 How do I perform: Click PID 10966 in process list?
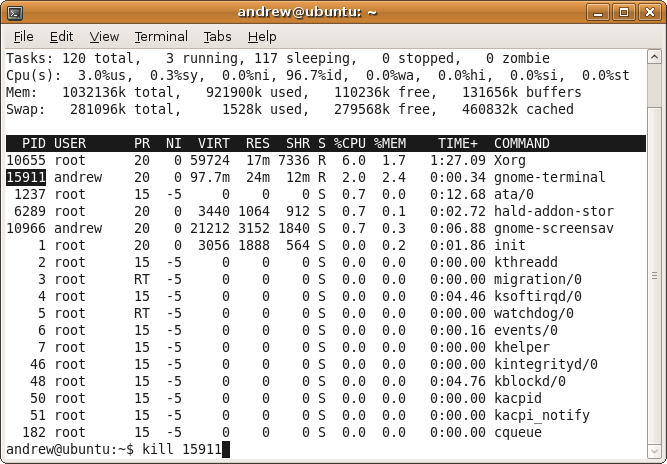click(x=26, y=229)
